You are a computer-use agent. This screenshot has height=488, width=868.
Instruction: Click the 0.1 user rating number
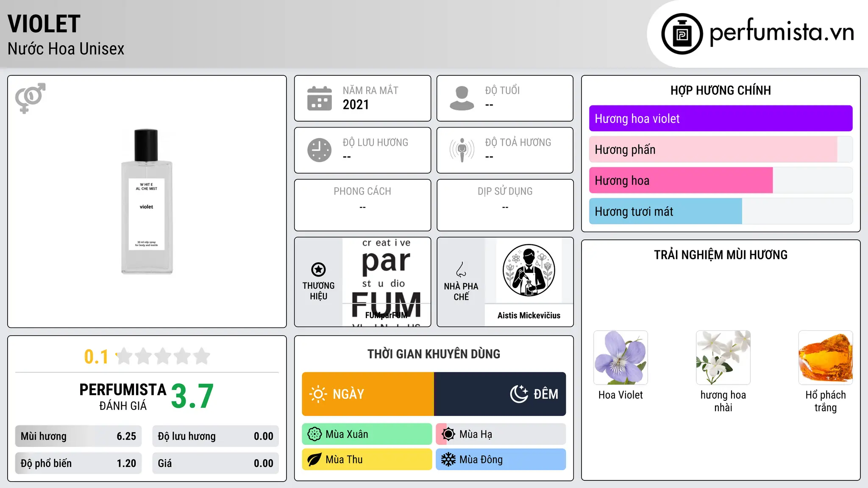(x=96, y=357)
